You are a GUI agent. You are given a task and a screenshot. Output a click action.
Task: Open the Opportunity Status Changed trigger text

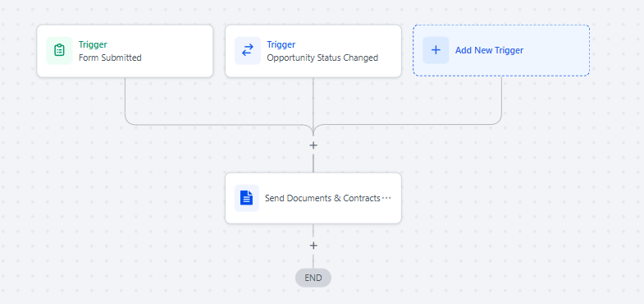coord(322,58)
